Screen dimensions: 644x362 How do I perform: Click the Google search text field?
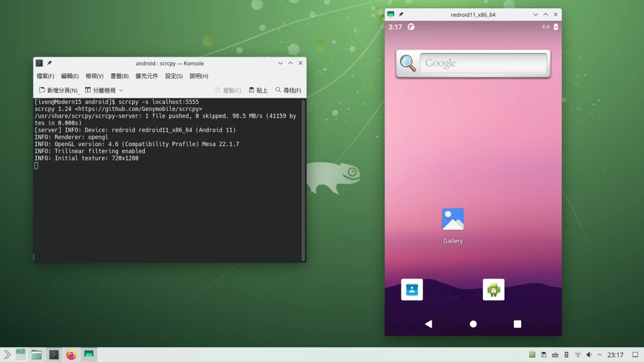click(x=483, y=63)
